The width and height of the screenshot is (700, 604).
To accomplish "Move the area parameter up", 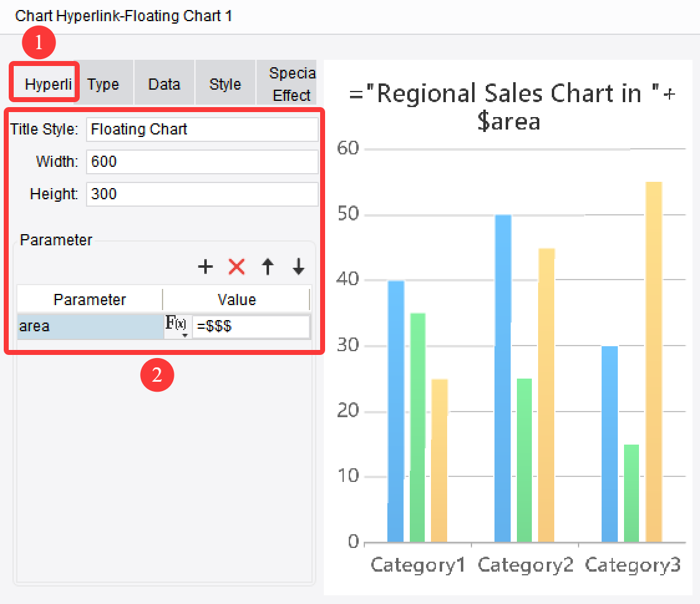I will click(x=267, y=267).
